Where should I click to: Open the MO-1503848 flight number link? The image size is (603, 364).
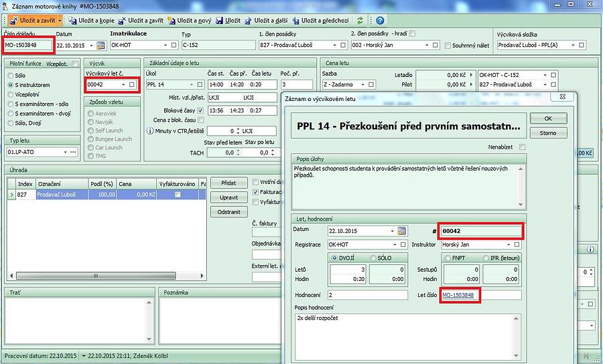coord(458,295)
